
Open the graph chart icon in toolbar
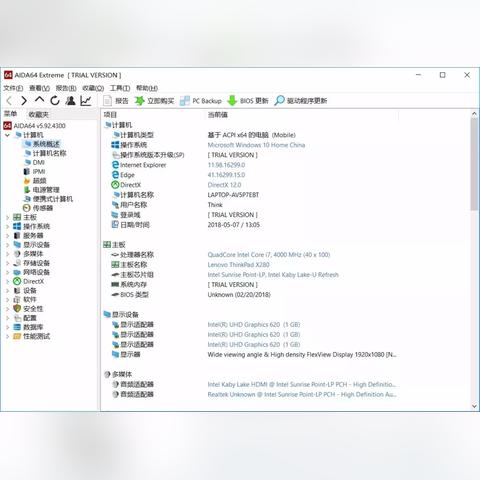[x=86, y=101]
